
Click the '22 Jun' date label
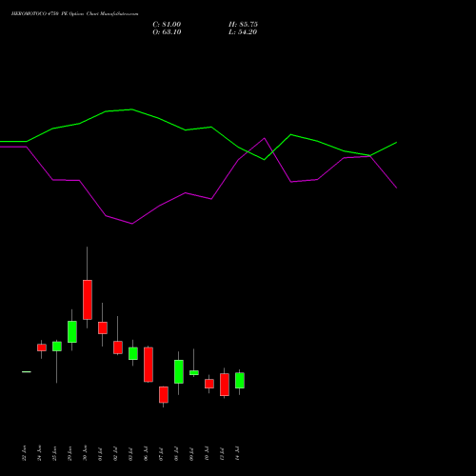click(x=24, y=453)
